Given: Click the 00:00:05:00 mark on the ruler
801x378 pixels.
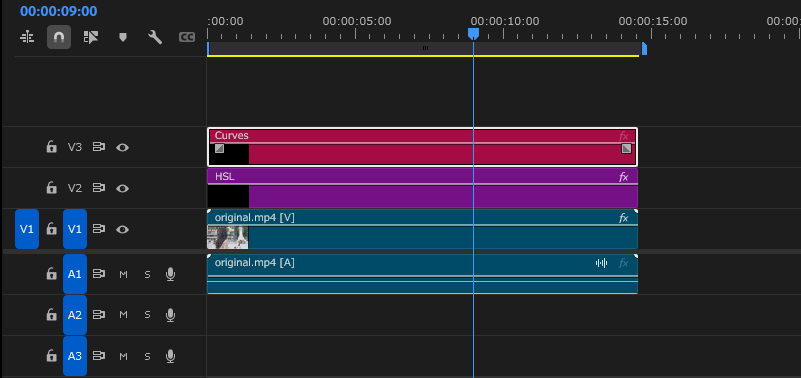Looking at the screenshot, I should (x=357, y=21).
